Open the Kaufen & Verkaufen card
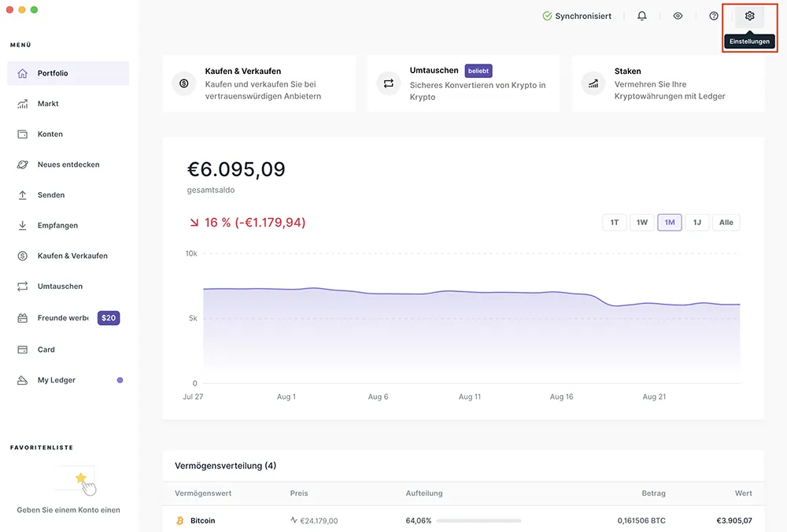Screen dimensions: 787x532 click(260, 83)
